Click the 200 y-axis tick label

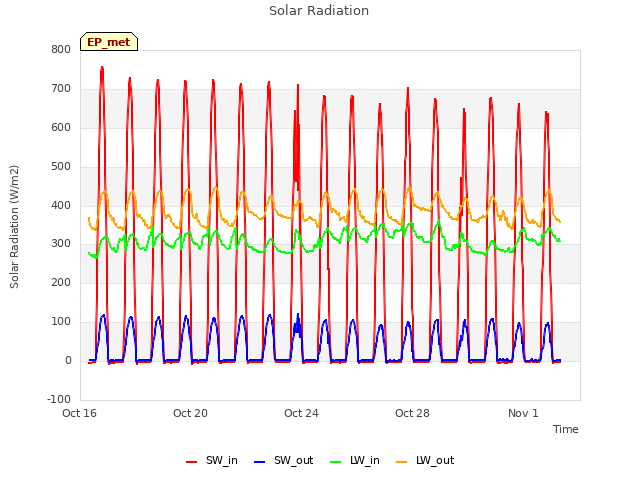(x=61, y=282)
